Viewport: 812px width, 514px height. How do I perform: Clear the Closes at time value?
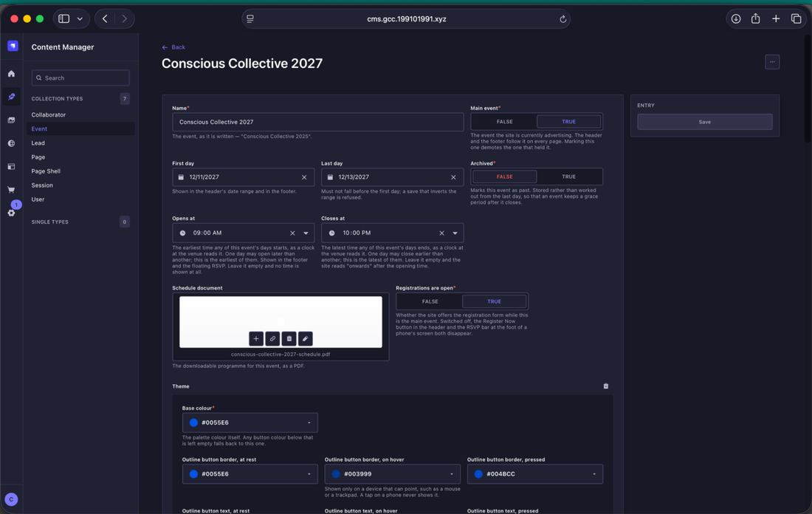point(441,233)
